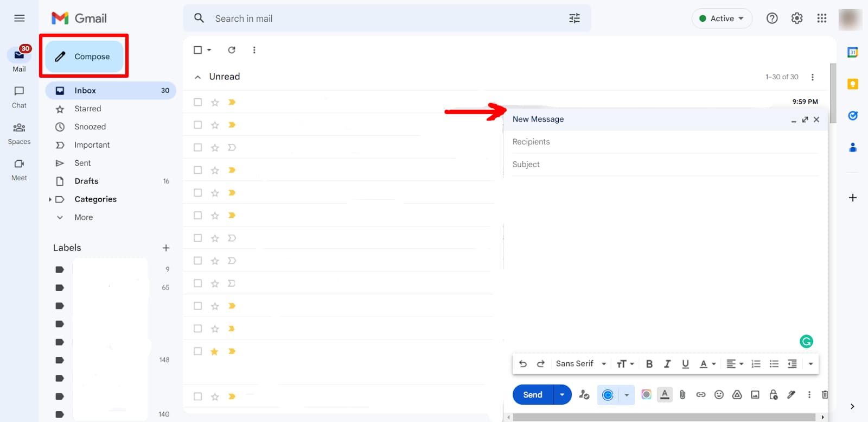
Task: Insert files using Google Drive icon
Action: [737, 395]
